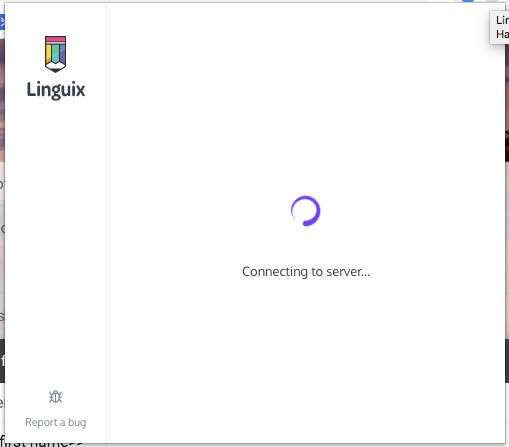Click the dark band at the popup's left edge
Viewport: 509px width, 447px height.
(x=2, y=361)
